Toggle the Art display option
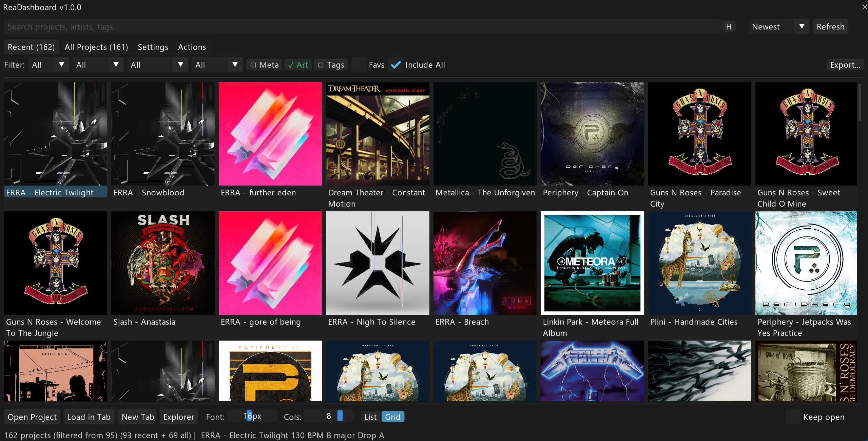868x441 pixels. click(298, 65)
